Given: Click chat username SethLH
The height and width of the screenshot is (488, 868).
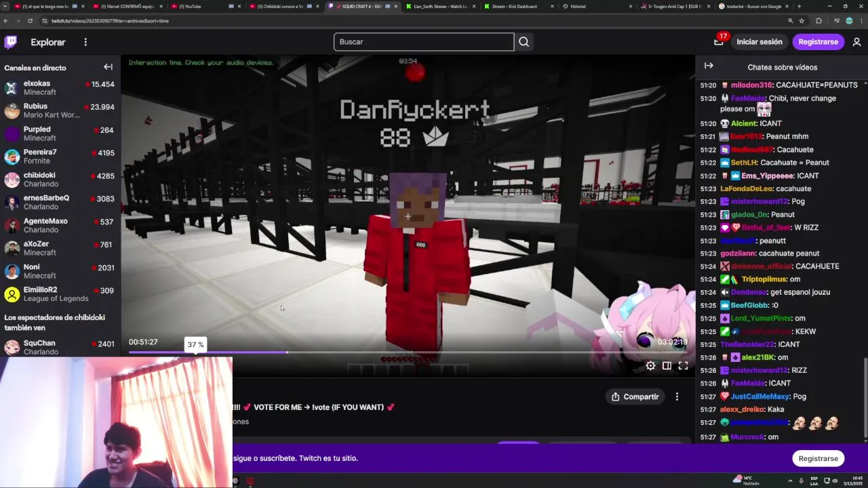Looking at the screenshot, I should [744, 163].
